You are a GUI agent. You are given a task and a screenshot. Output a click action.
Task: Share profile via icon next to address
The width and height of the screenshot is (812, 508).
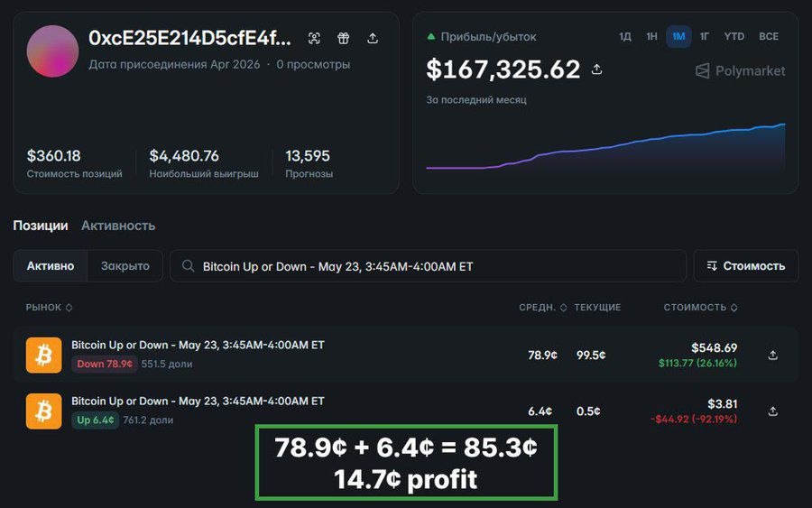(373, 38)
